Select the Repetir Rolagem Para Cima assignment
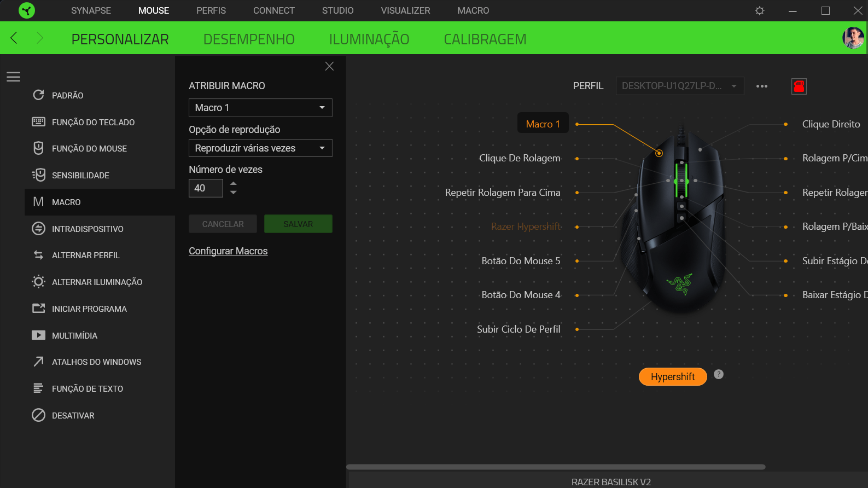 [503, 193]
